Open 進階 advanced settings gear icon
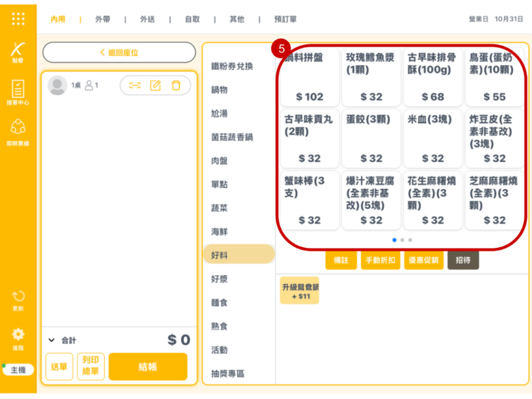 pyautogui.click(x=18, y=338)
